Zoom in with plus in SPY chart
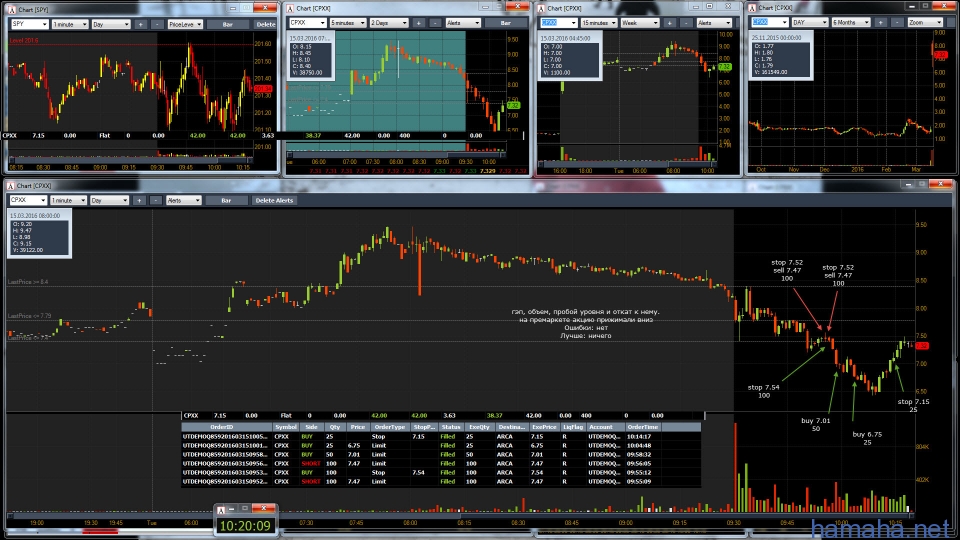This screenshot has height=540, width=960. tap(141, 24)
